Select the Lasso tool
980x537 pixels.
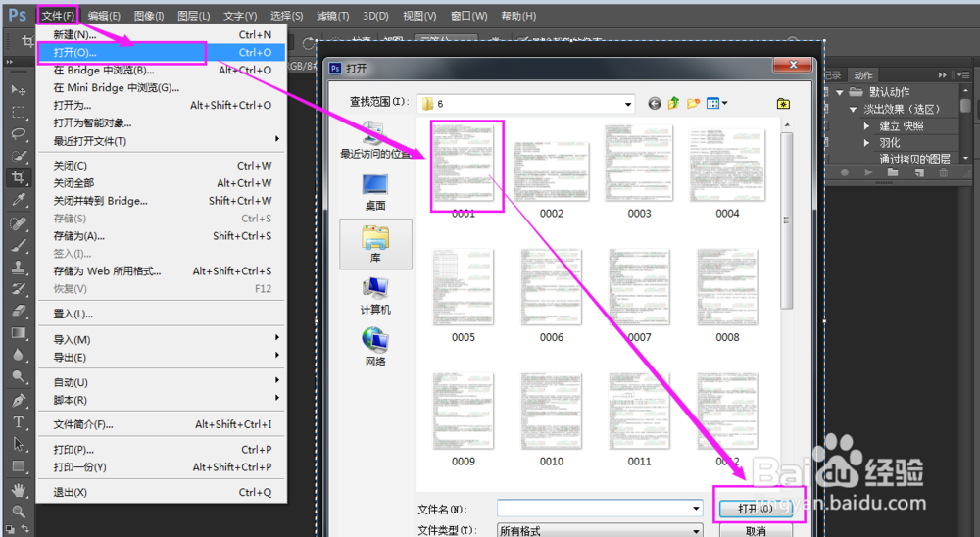18,134
